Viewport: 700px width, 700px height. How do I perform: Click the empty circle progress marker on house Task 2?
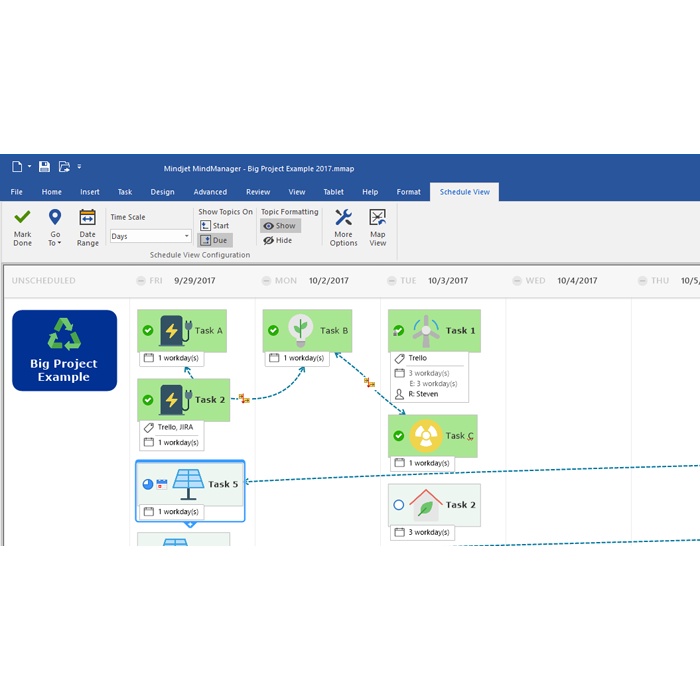point(399,505)
